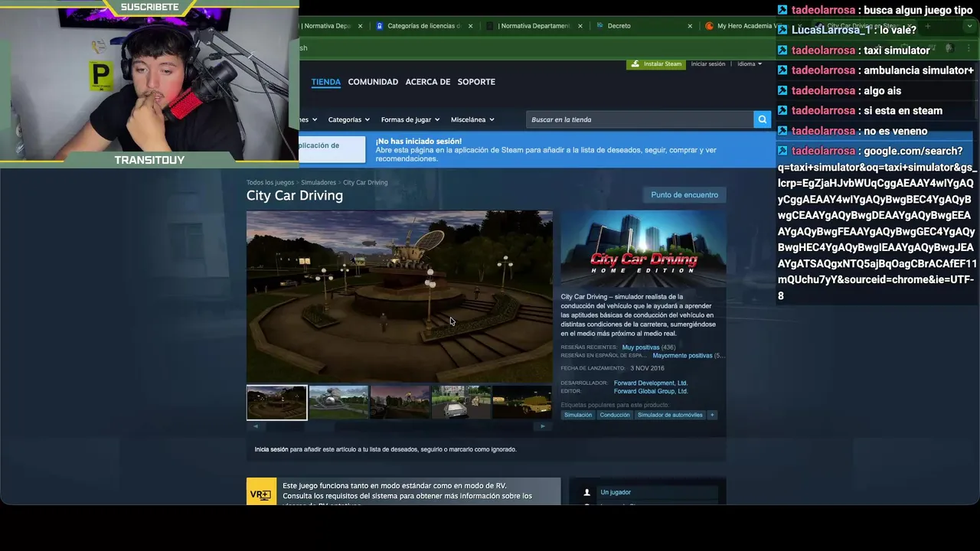This screenshot has height=551, width=980.
Task: Expand the Categorías dropdown
Action: [349, 119]
